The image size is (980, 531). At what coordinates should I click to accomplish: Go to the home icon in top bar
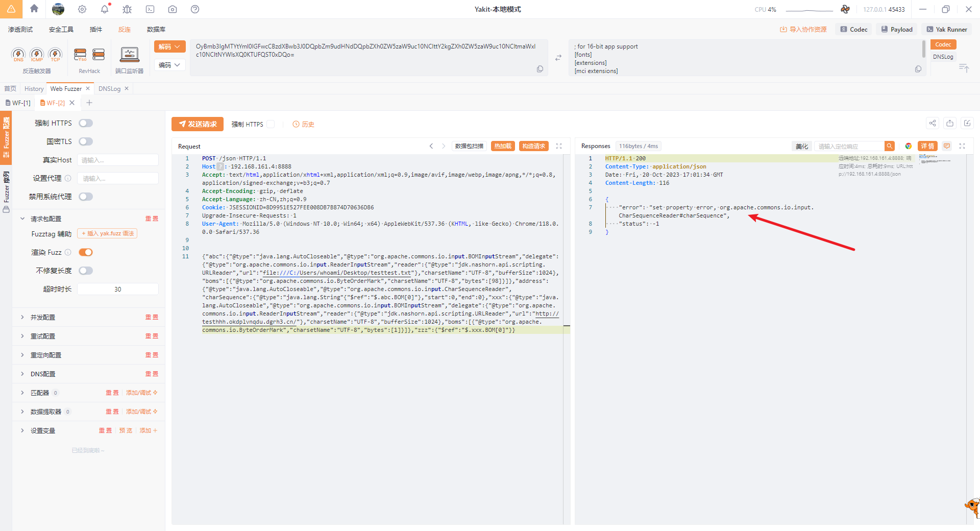point(34,9)
